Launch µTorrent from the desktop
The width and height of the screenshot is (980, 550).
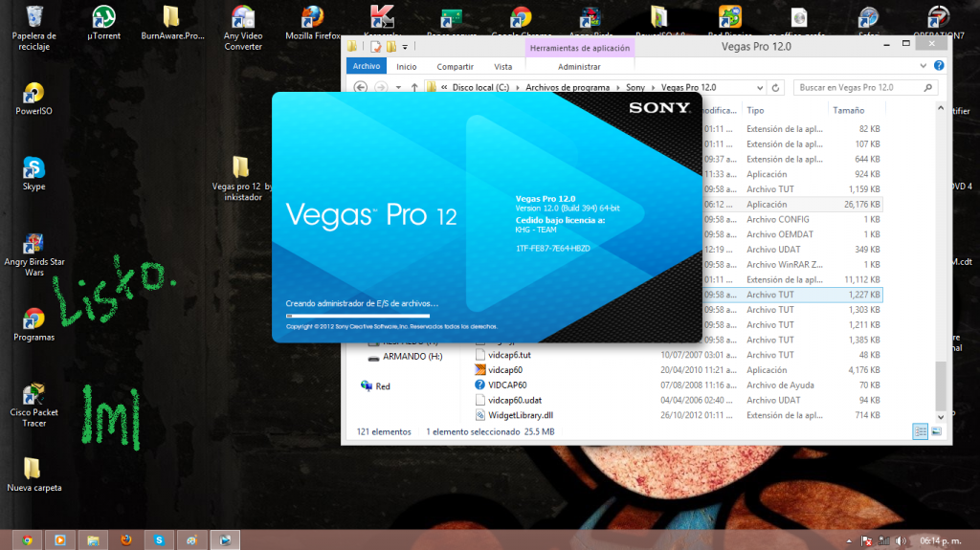click(103, 23)
